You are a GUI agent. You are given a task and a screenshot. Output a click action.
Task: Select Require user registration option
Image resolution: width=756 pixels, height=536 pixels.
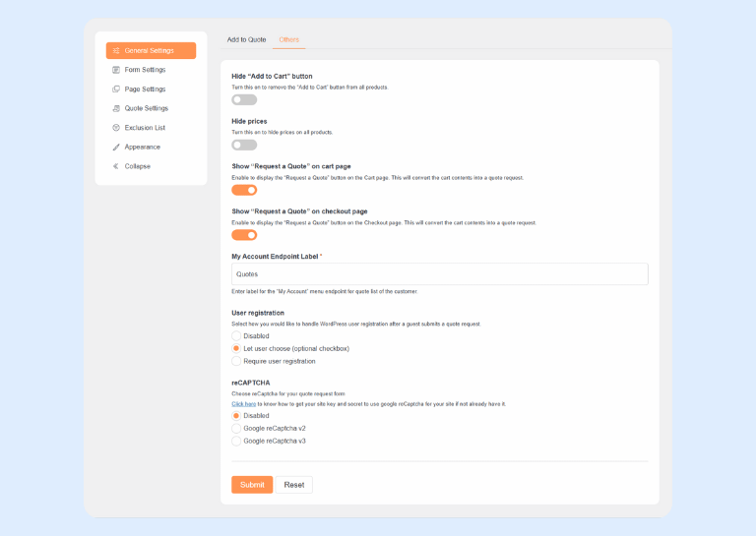pos(236,361)
